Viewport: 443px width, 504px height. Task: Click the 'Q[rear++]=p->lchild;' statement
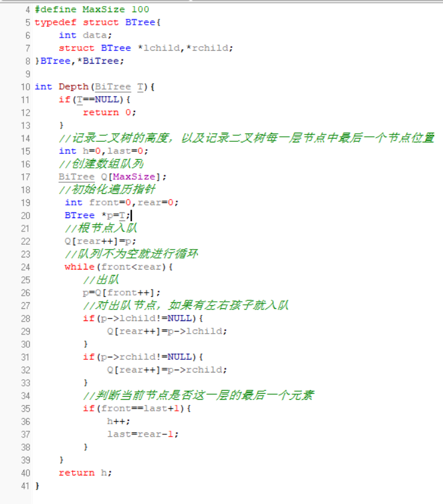[x=167, y=331]
